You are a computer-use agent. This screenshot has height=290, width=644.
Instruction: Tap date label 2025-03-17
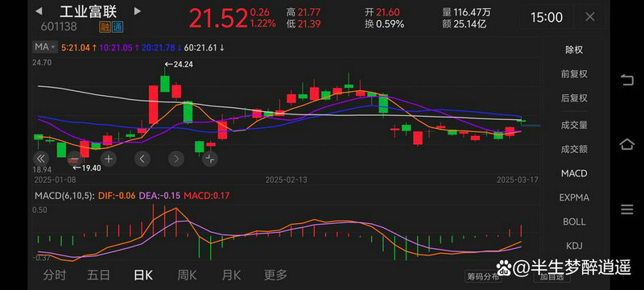tap(517, 180)
